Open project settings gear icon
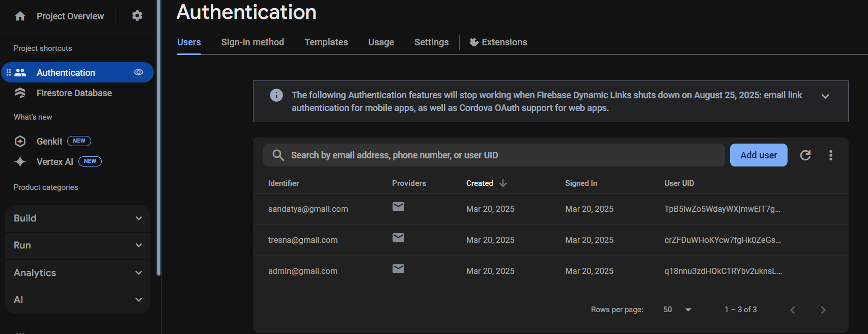Screen dimensions: 868x334 coord(137,16)
